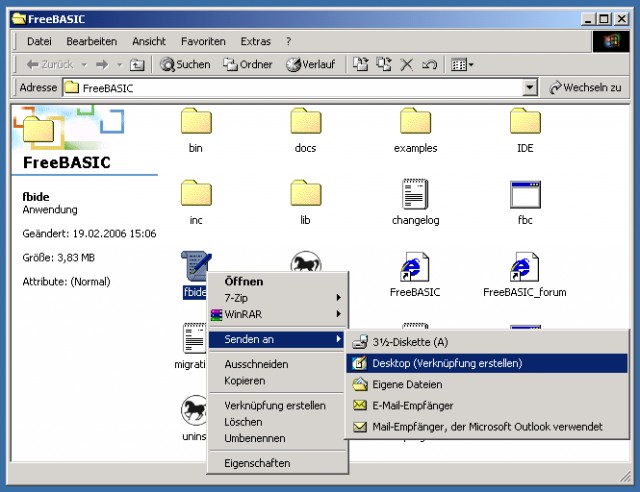Click the FreeBASIC title bar folder icon
The height and width of the screenshot is (492, 640).
[19, 19]
